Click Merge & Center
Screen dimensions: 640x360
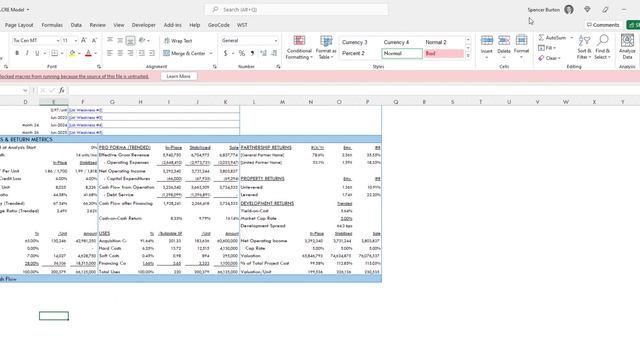coord(184,53)
